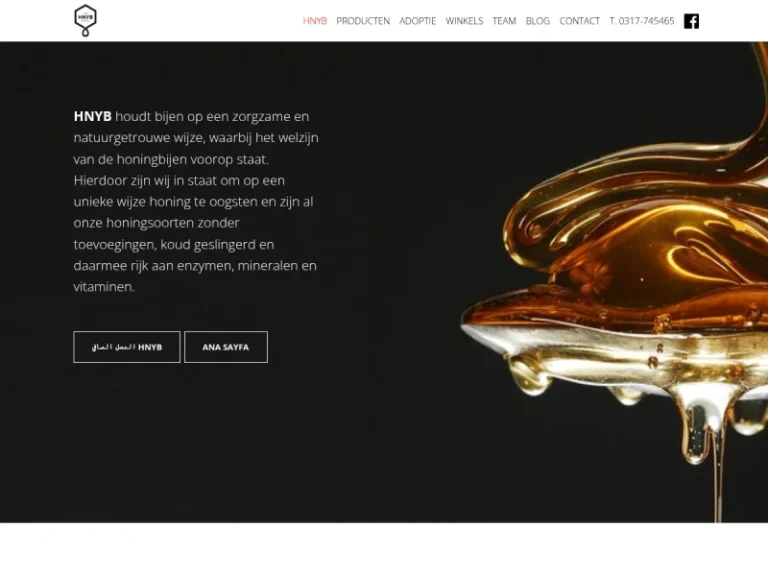Click the phone number T. 0317-745465

[642, 21]
